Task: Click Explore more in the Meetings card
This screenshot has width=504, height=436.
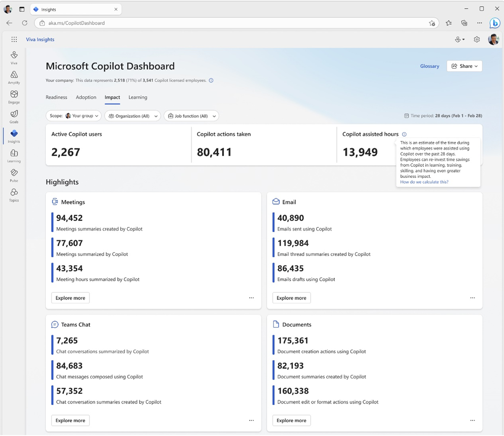Action: (x=70, y=298)
